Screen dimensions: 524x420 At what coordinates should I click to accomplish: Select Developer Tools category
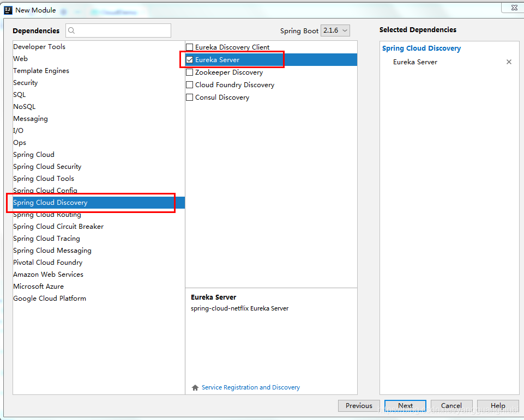[99, 47]
